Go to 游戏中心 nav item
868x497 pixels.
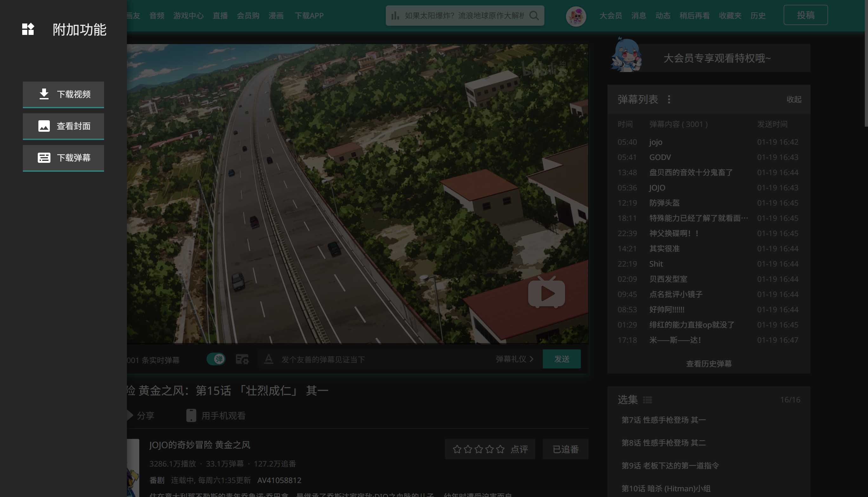tap(188, 16)
